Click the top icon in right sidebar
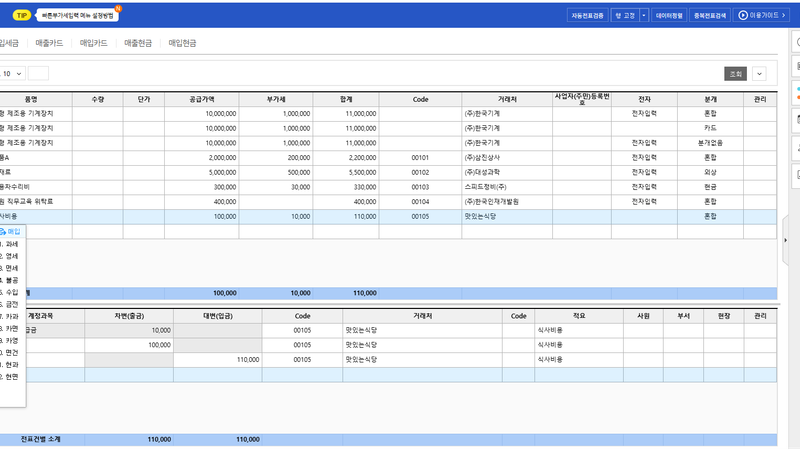Viewport: 800px width, 450px height. pyautogui.click(x=797, y=42)
